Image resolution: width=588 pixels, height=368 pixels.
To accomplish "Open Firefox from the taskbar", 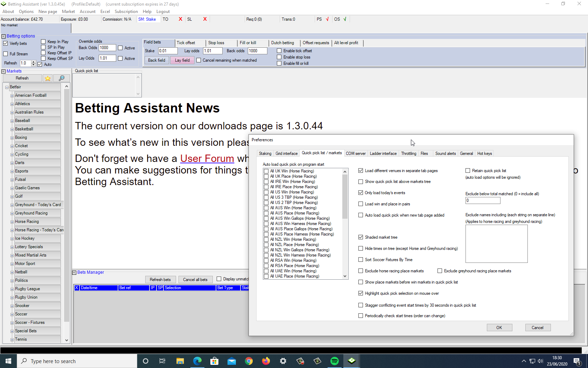I will [266, 361].
